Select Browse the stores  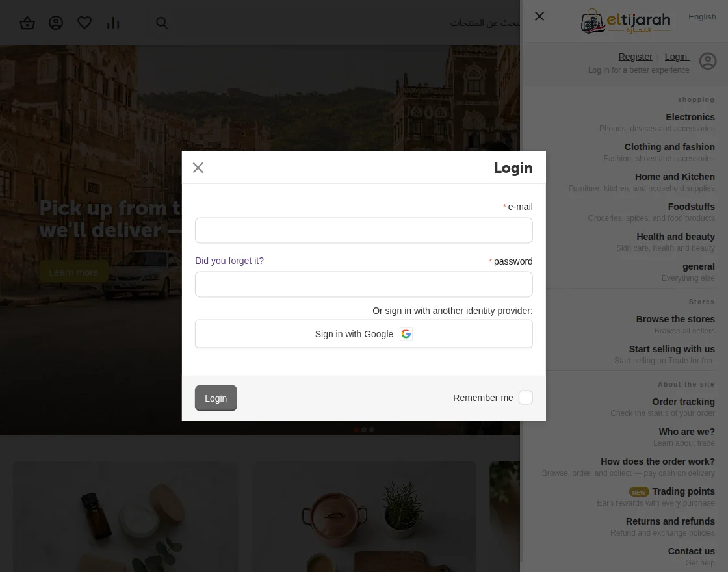[675, 319]
